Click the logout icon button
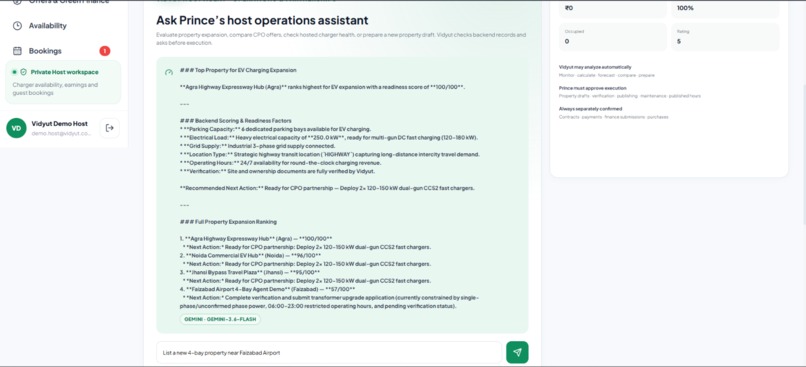 pyautogui.click(x=109, y=128)
